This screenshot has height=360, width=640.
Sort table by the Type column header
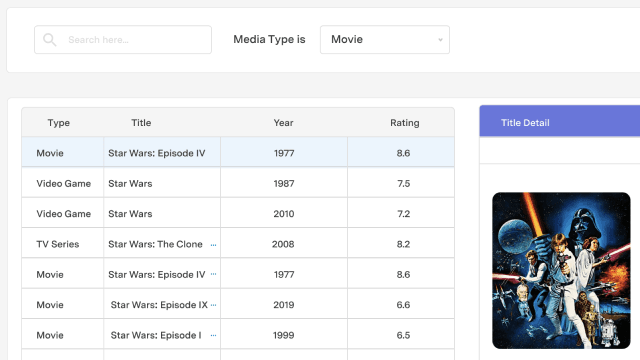(x=59, y=123)
